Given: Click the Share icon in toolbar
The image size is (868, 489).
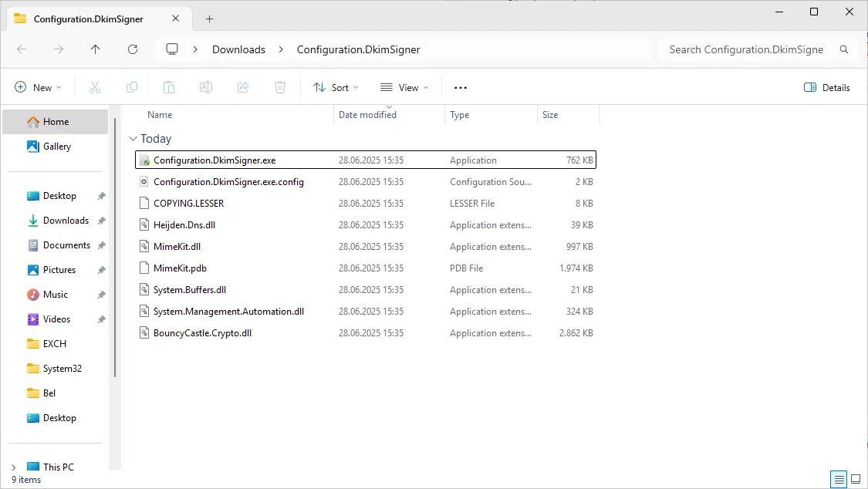Looking at the screenshot, I should pos(243,87).
